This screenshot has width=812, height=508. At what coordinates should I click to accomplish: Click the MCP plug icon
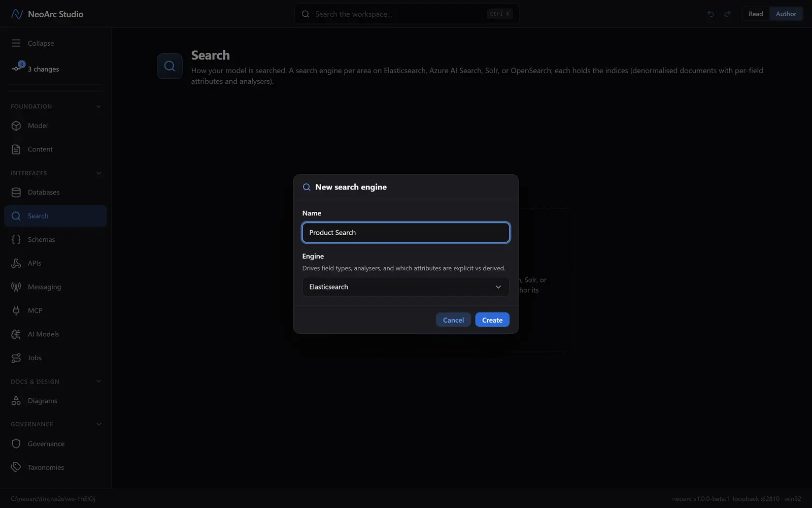coord(16,310)
